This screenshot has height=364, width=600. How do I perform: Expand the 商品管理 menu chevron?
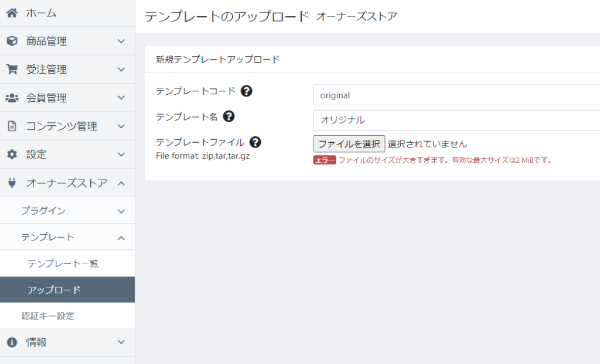pos(121,42)
